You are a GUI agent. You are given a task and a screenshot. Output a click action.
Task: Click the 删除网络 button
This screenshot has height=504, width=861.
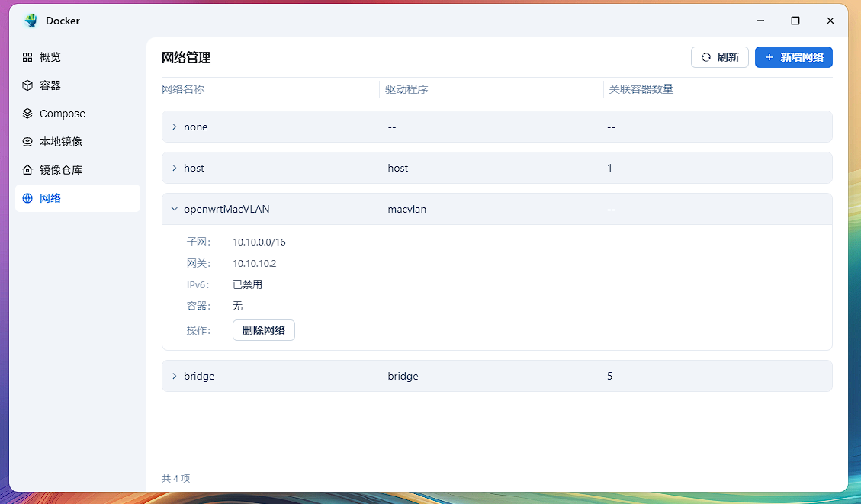pos(263,330)
